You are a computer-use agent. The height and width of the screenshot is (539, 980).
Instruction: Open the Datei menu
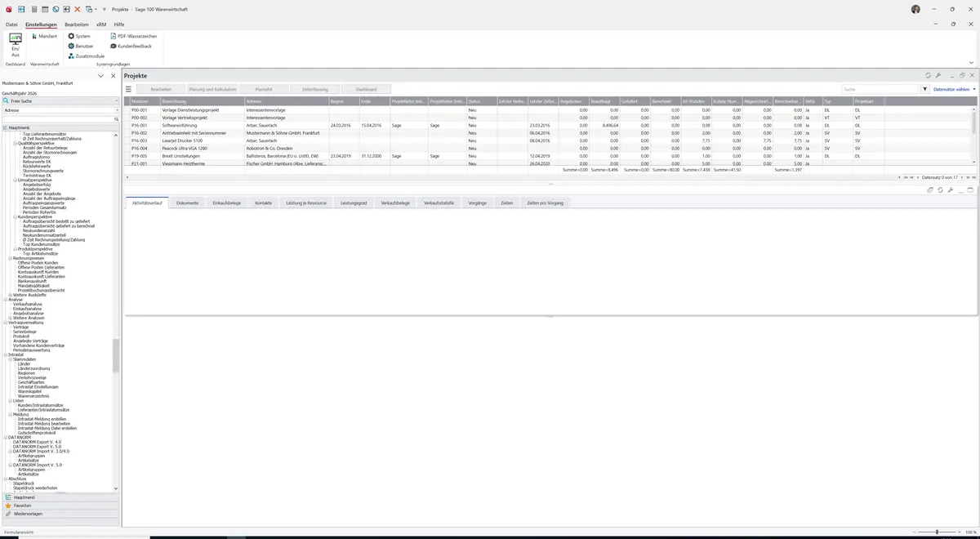(11, 24)
